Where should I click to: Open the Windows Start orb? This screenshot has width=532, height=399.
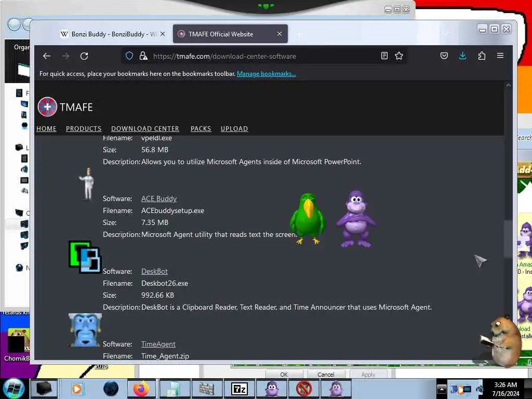(14, 389)
